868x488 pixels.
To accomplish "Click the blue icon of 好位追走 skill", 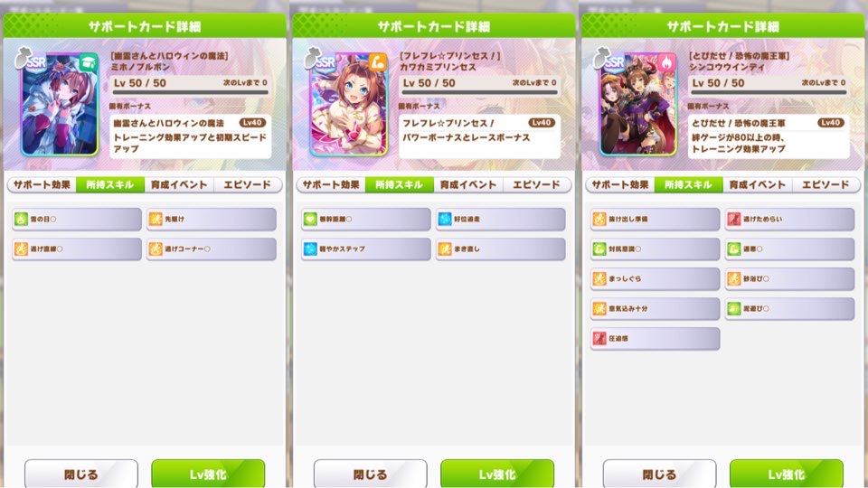I will point(445,219).
